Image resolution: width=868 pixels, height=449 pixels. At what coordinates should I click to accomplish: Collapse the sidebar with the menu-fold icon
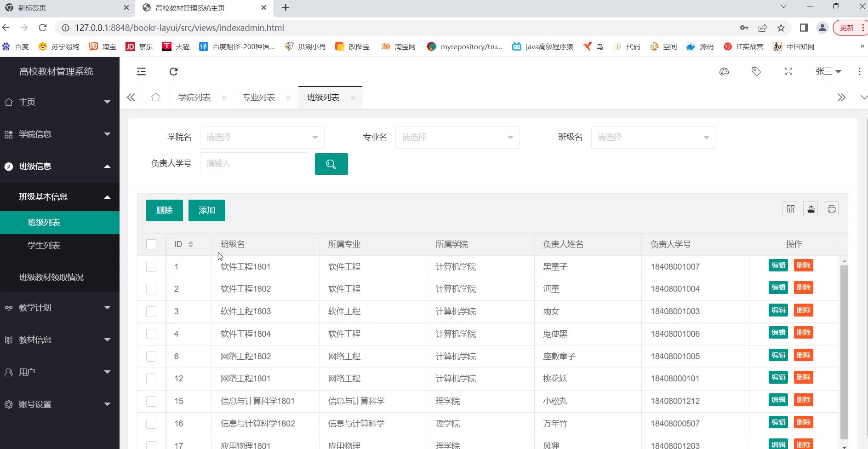pyautogui.click(x=141, y=71)
